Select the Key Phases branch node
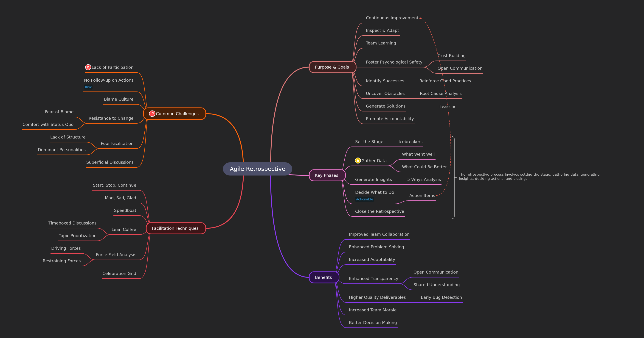 point(327,175)
